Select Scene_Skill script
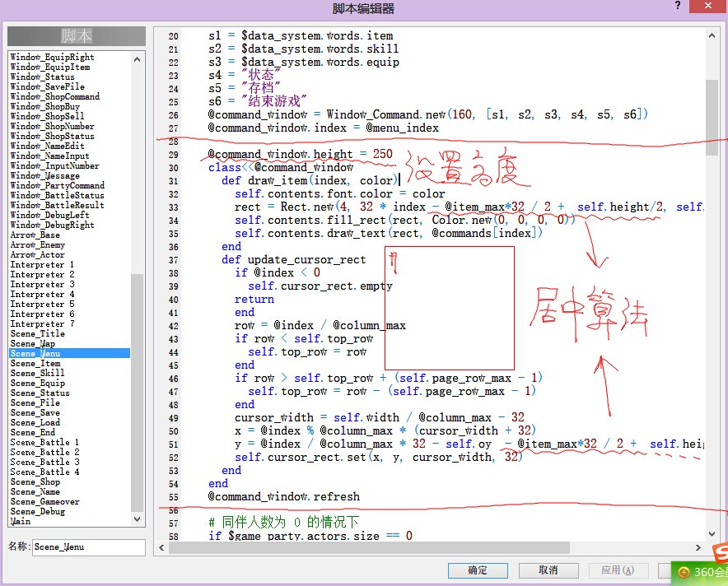728x586 pixels. 38,373
